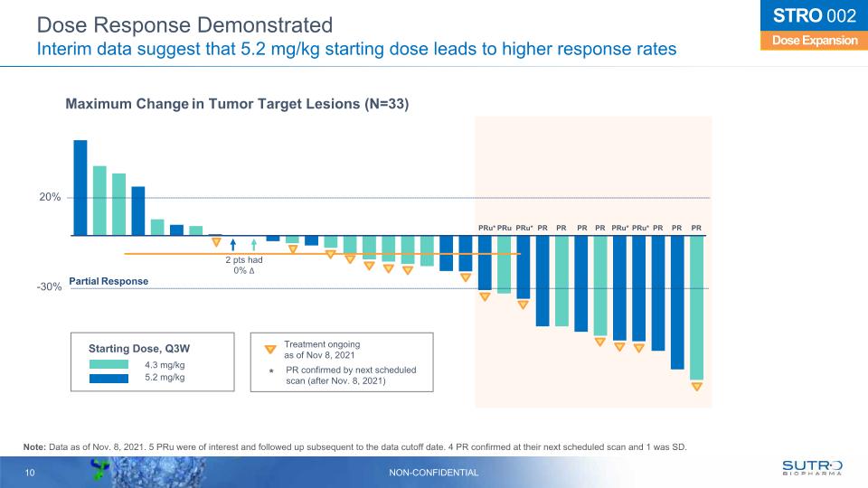Click the Partial Response label

click(108, 281)
